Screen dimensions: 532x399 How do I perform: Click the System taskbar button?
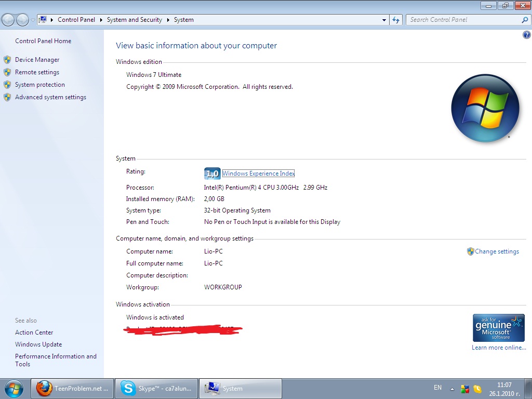241,389
